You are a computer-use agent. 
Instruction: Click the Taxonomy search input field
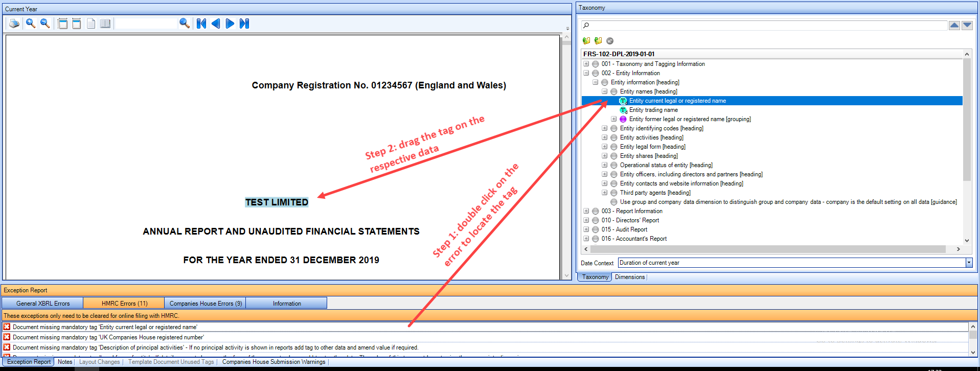(x=764, y=25)
